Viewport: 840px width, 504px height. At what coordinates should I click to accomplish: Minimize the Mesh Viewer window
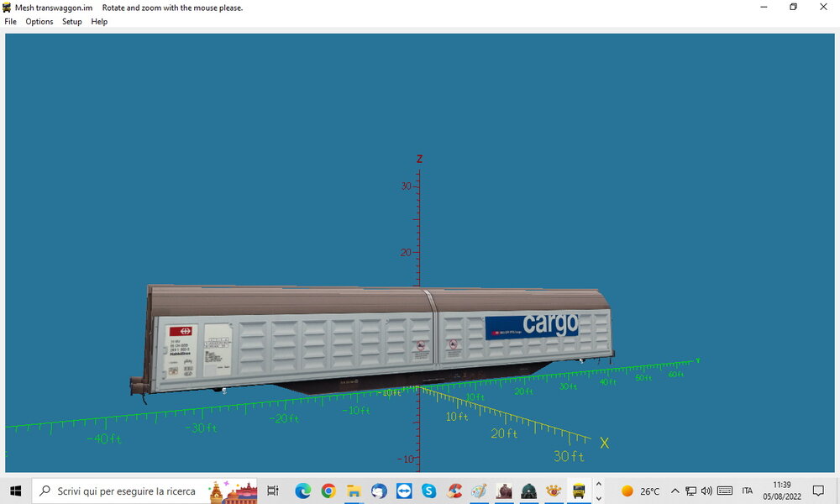point(764,7)
